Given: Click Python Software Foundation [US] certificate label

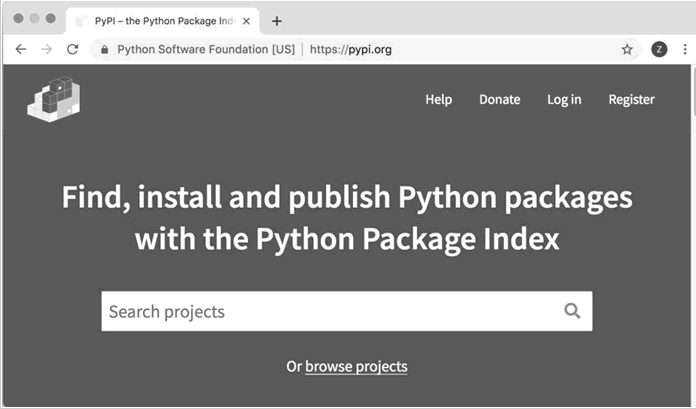Looking at the screenshot, I should tap(206, 49).
